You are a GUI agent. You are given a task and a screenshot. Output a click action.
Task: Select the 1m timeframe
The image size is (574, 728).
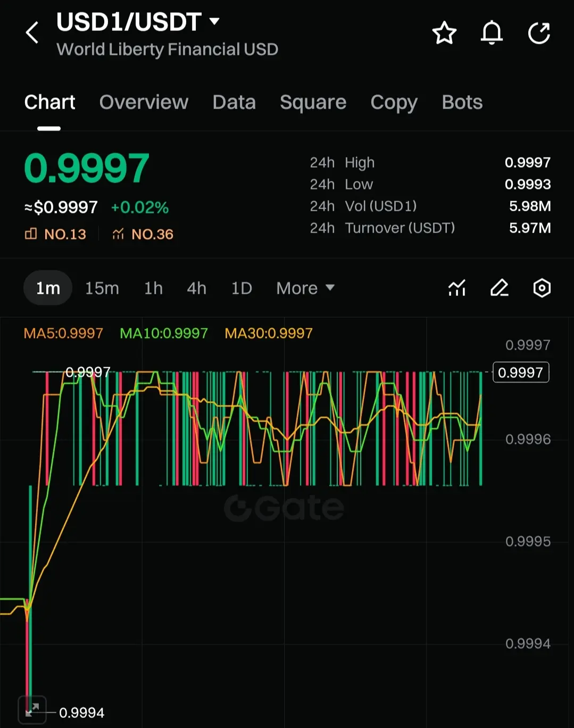pos(48,288)
